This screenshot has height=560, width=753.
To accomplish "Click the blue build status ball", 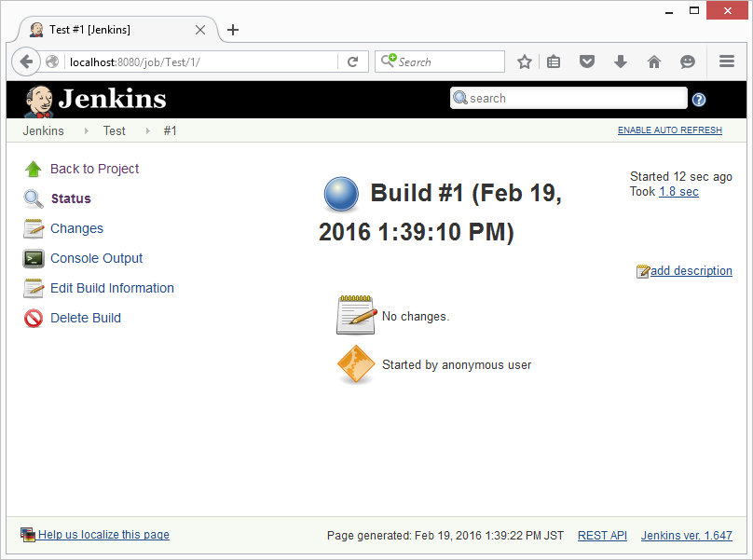I will [341, 194].
